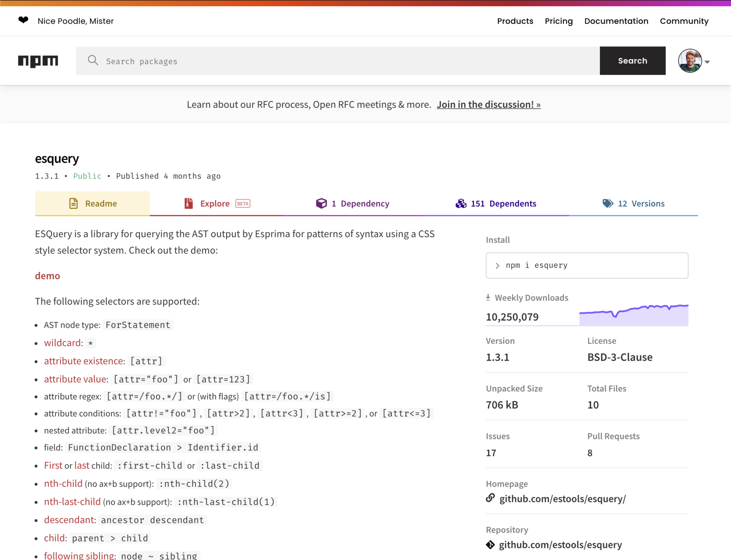Follow the First child link
The width and height of the screenshot is (731, 560).
(x=53, y=465)
